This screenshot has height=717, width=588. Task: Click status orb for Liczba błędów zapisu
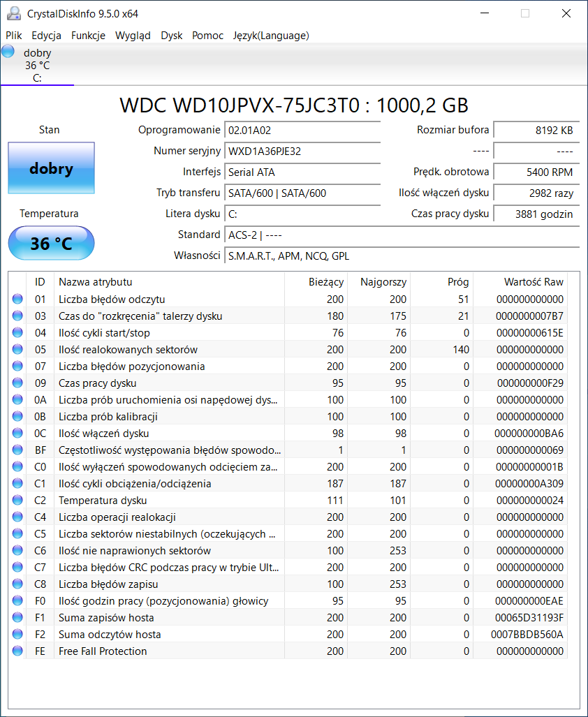click(x=17, y=584)
